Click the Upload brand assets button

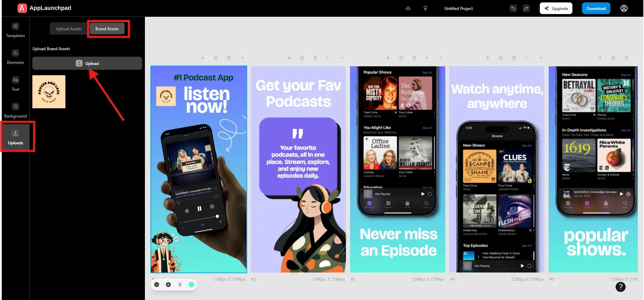(x=87, y=63)
